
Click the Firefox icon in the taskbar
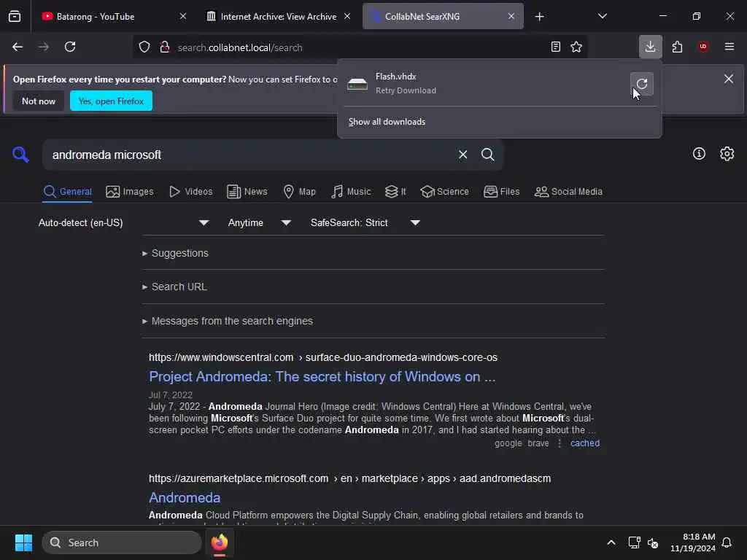220,542
